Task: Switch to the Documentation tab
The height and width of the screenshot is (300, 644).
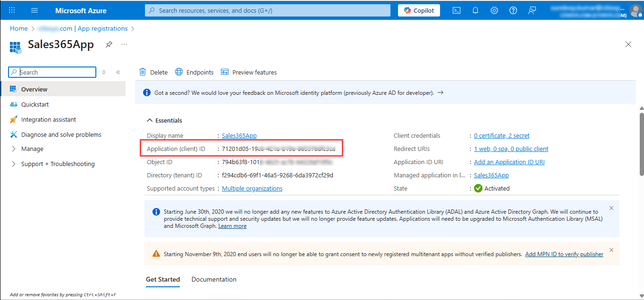Action: pyautogui.click(x=214, y=279)
